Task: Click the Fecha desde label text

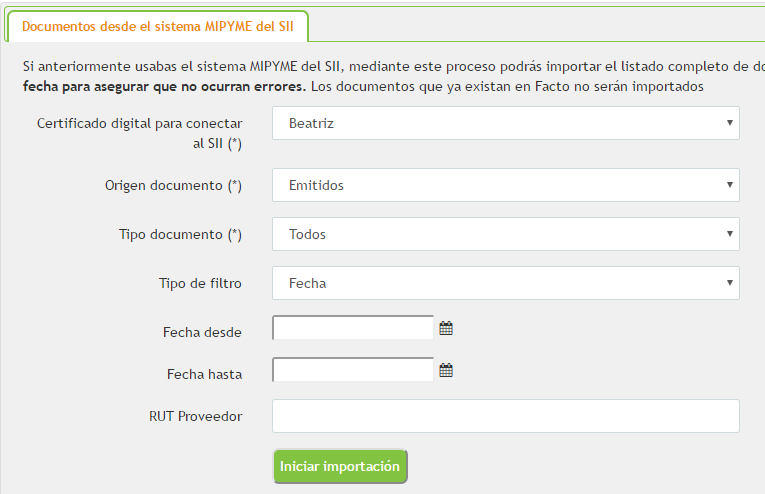Action: pyautogui.click(x=202, y=332)
